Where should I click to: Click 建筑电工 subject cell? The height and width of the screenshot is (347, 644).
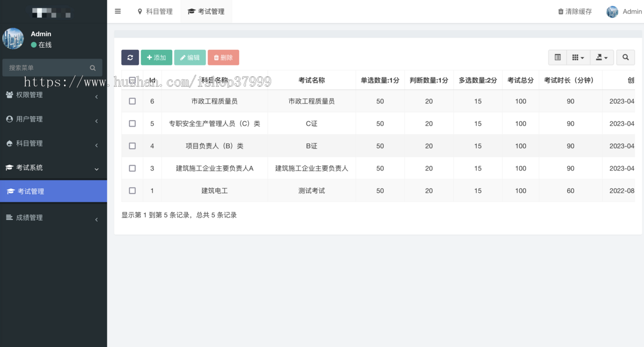click(215, 190)
